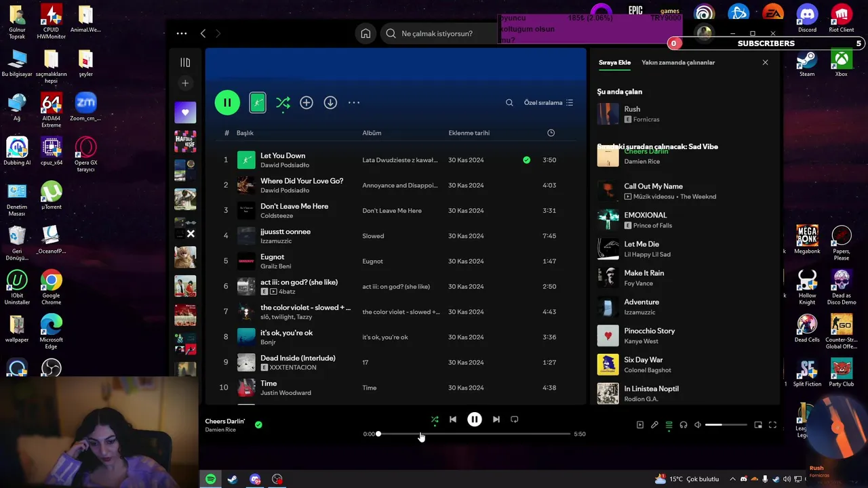Collapse the Spotify library sidebar

pos(185,62)
